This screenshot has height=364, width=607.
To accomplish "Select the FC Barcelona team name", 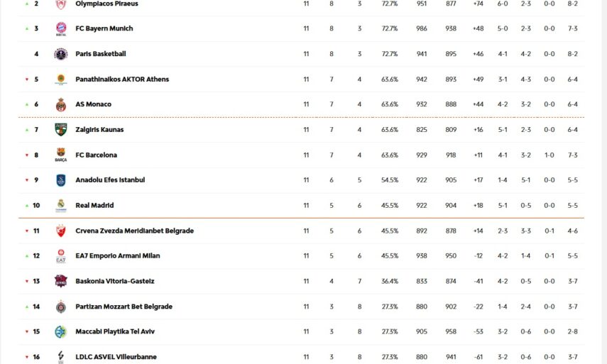I will tap(96, 155).
